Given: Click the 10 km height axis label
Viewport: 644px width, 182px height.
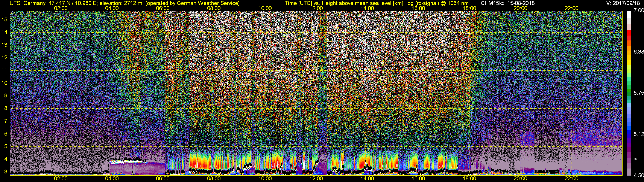Looking at the screenshot, I should tap(5, 83).
